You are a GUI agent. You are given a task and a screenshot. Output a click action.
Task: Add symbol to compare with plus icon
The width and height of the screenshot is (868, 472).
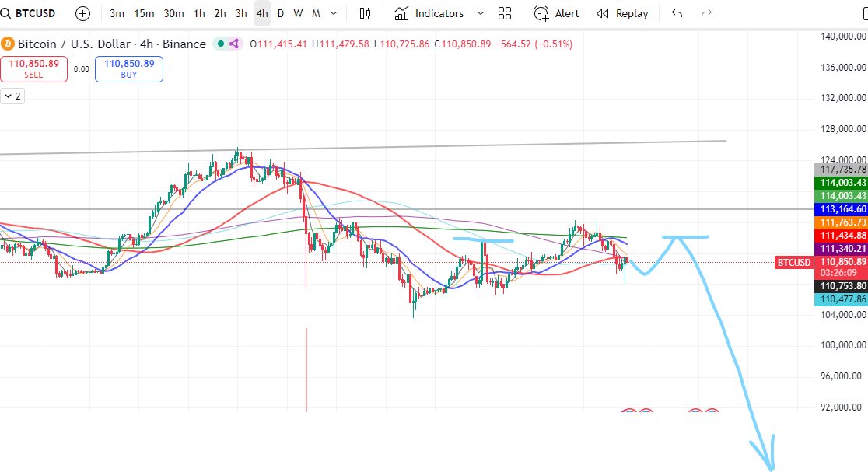point(82,13)
